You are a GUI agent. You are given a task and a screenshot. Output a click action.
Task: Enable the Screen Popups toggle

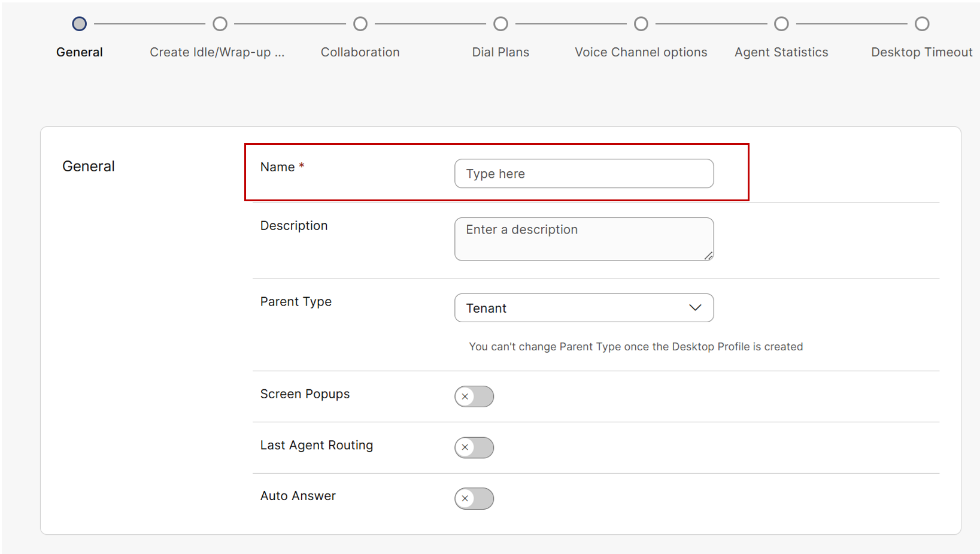(x=474, y=396)
